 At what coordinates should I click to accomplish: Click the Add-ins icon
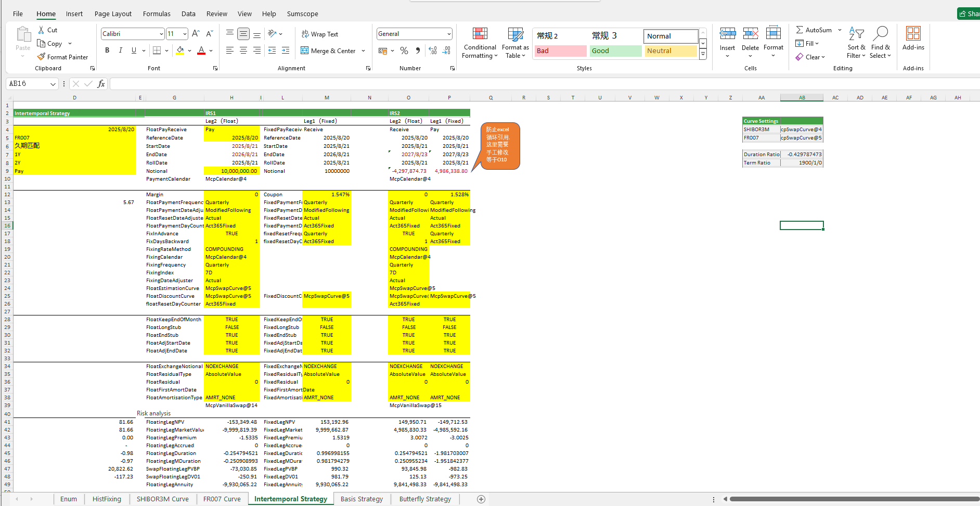(913, 34)
